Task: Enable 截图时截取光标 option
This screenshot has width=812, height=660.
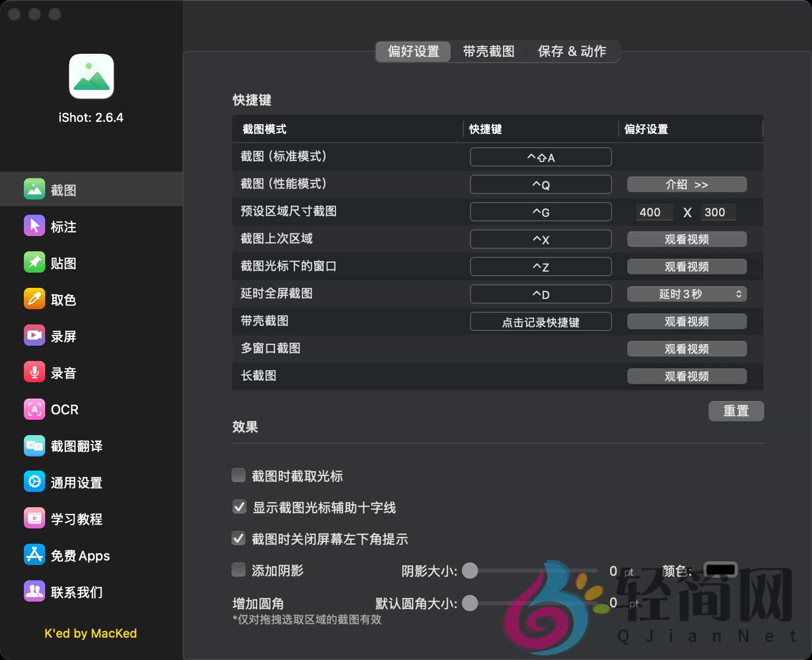Action: [x=239, y=475]
